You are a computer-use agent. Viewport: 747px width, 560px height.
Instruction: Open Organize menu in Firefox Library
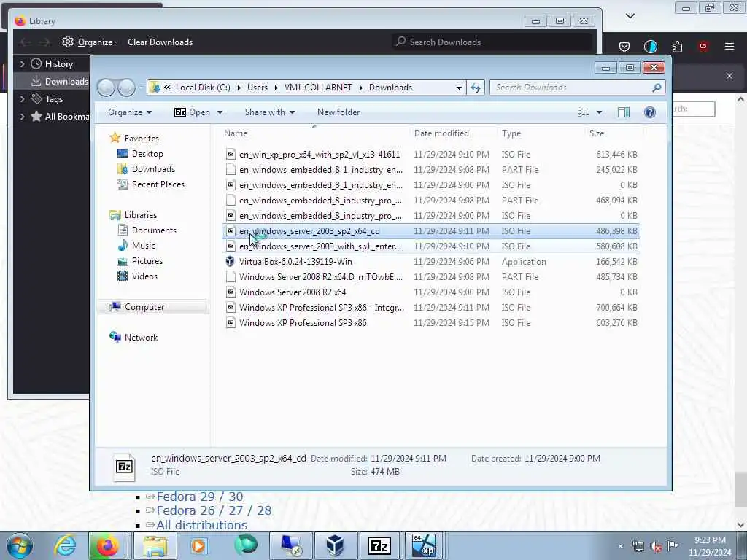coord(90,42)
